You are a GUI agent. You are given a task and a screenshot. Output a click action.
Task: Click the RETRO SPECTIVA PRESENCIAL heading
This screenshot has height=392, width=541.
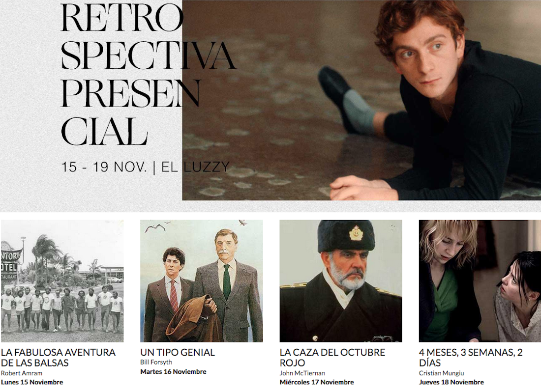tap(149, 74)
